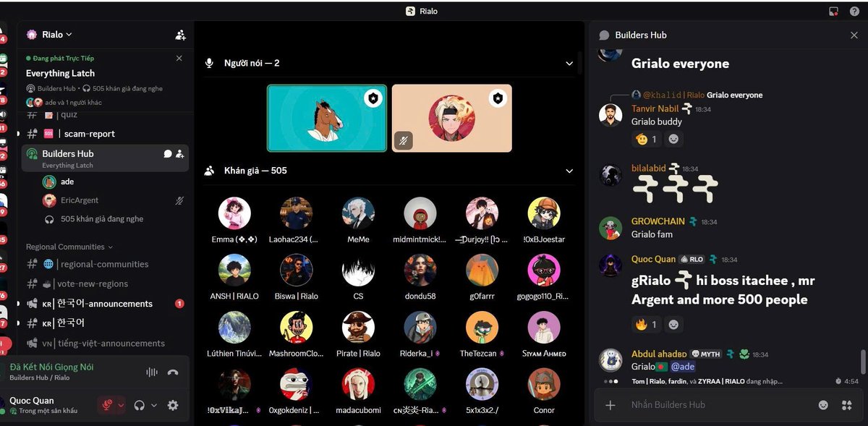This screenshot has width=868, height=426.
Task: Add reaction to Quoc Quan's message
Action: 673,325
